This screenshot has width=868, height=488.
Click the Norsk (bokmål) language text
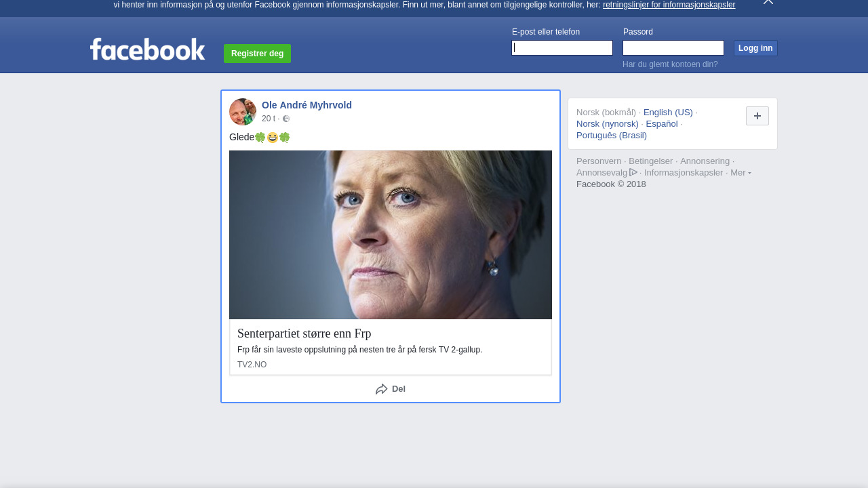pos(606,113)
